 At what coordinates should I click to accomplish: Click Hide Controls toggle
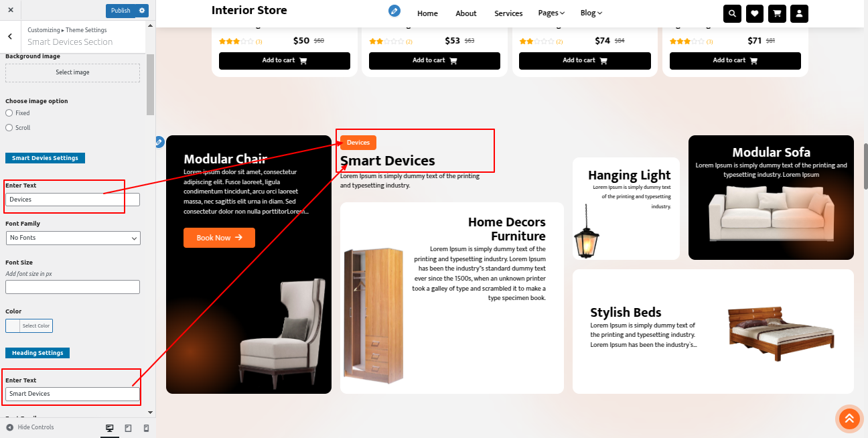[30, 427]
